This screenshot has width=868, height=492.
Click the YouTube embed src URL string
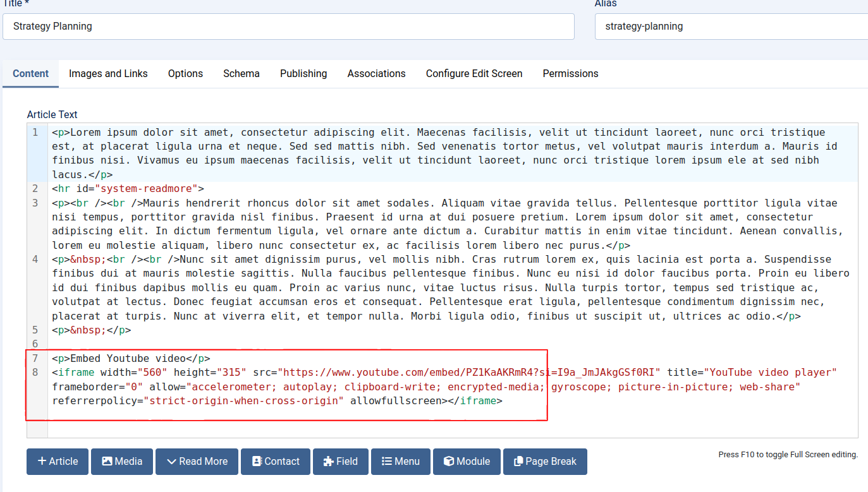coord(469,373)
